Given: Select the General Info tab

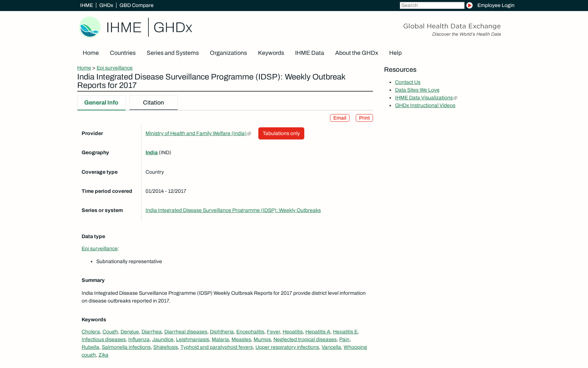Looking at the screenshot, I should coord(101,103).
